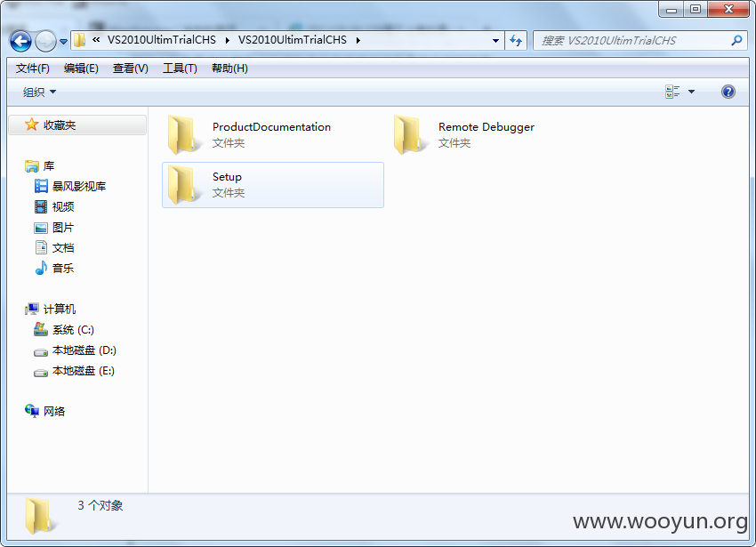Viewport: 756px width, 547px height.
Task: Open the 帮助(H) menu
Action: [229, 68]
